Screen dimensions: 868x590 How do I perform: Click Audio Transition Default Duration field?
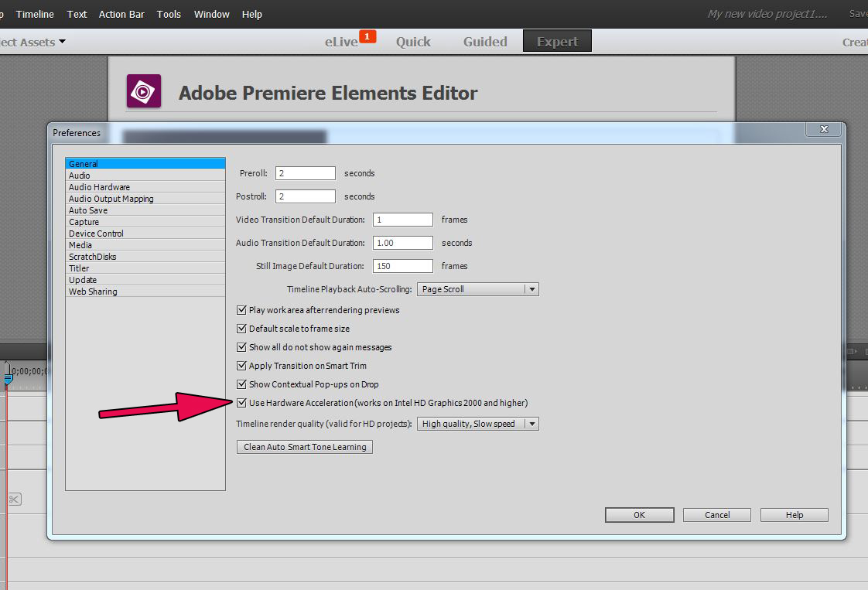403,243
